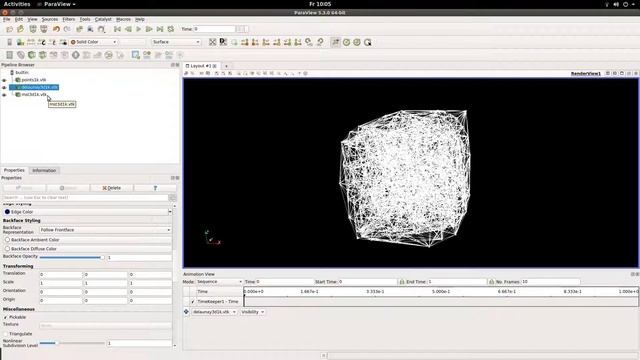Click the Glyph filter icon
Image resolution: width=640 pixels, height=360 pixels.
point(76,55)
